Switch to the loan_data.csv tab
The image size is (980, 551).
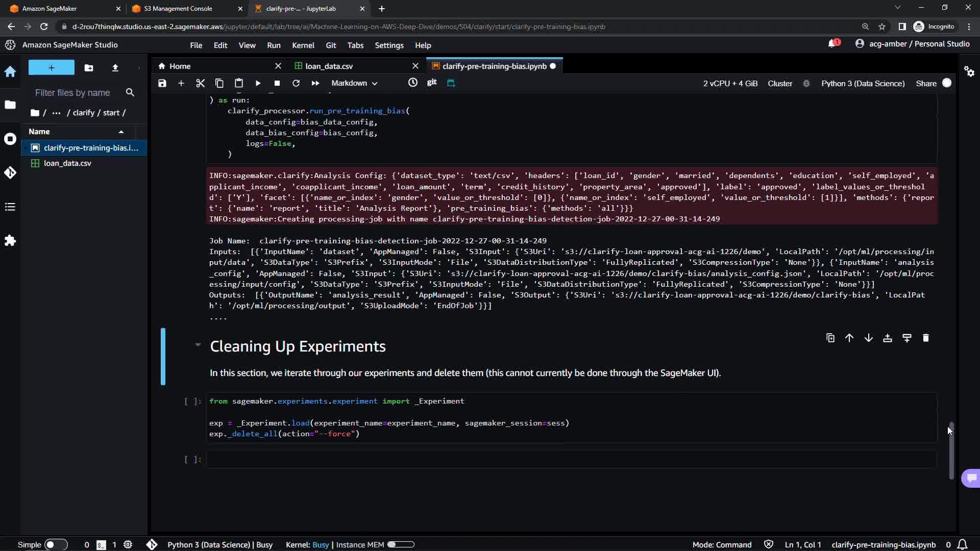[329, 66]
